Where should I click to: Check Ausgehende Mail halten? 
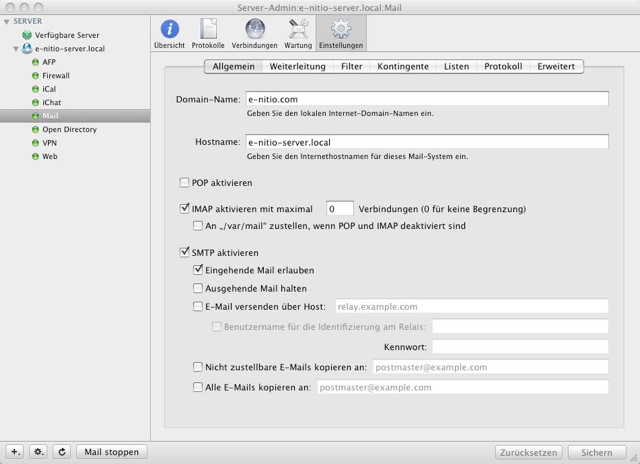click(x=198, y=288)
